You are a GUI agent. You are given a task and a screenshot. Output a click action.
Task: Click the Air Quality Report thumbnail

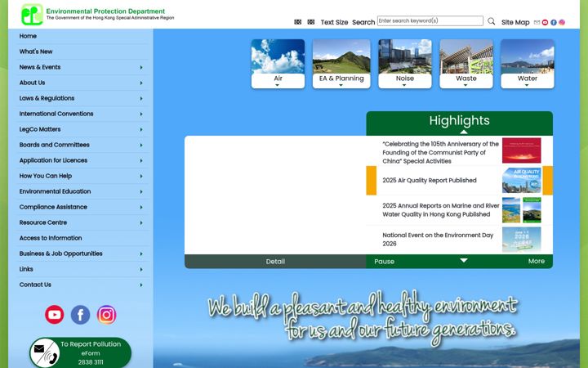tap(522, 180)
